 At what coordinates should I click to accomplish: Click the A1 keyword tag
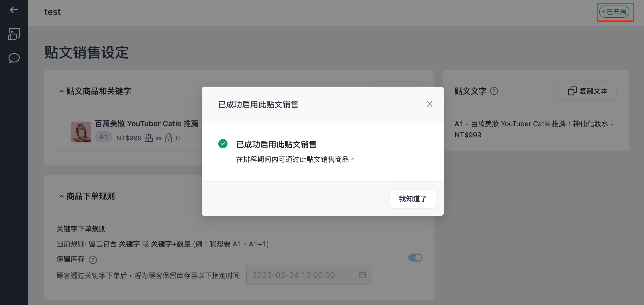[x=103, y=137]
